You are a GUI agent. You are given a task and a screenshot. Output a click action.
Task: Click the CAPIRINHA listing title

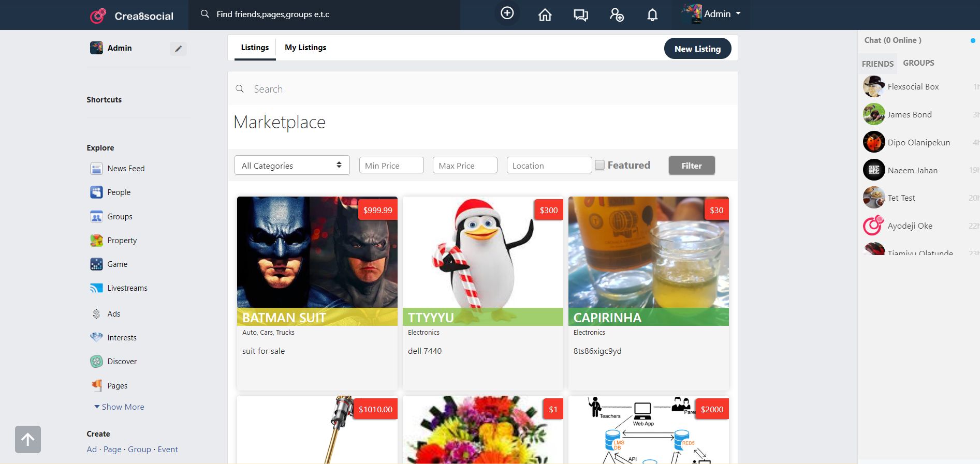(x=607, y=318)
